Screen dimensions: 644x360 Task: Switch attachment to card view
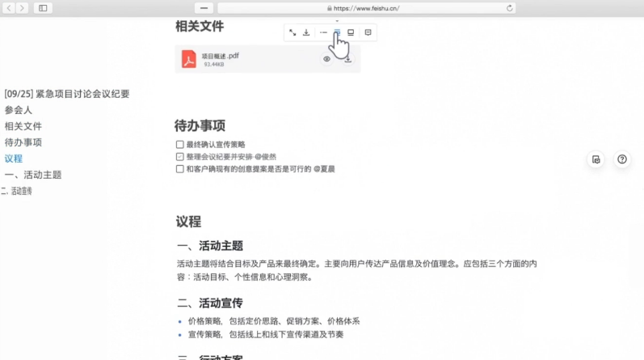(x=337, y=32)
